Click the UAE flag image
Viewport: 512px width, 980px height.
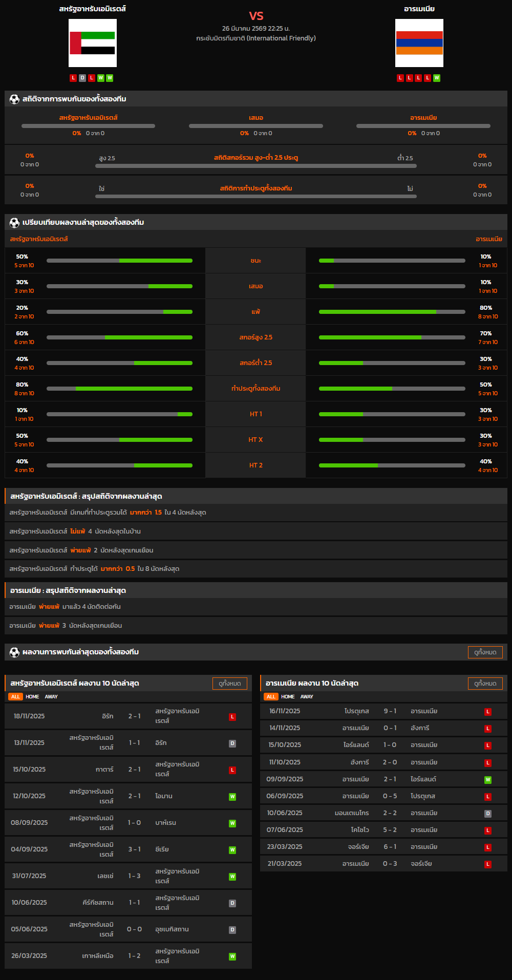[x=93, y=43]
